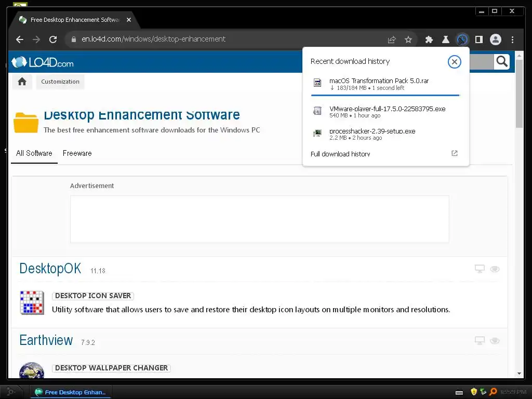Click the macOS Transformation Pack 5.0.rar download
Image resolution: width=532 pixels, height=399 pixels.
coord(385,84)
